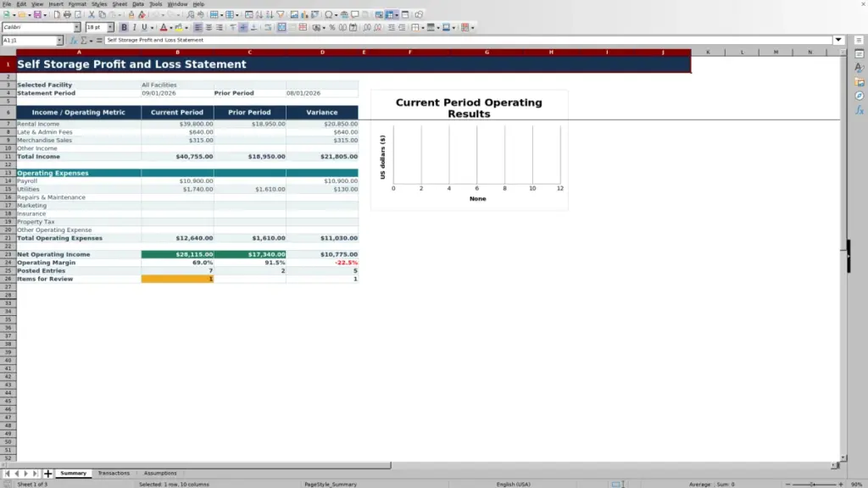Open the sidebar Gallery panel icon
868x488 pixels.
tap(860, 82)
